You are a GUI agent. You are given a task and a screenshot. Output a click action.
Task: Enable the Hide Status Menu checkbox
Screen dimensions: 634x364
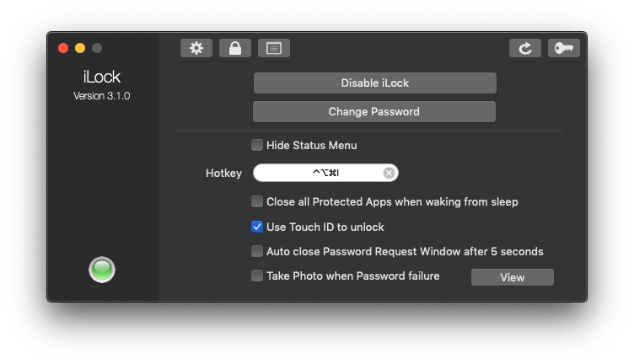point(257,145)
